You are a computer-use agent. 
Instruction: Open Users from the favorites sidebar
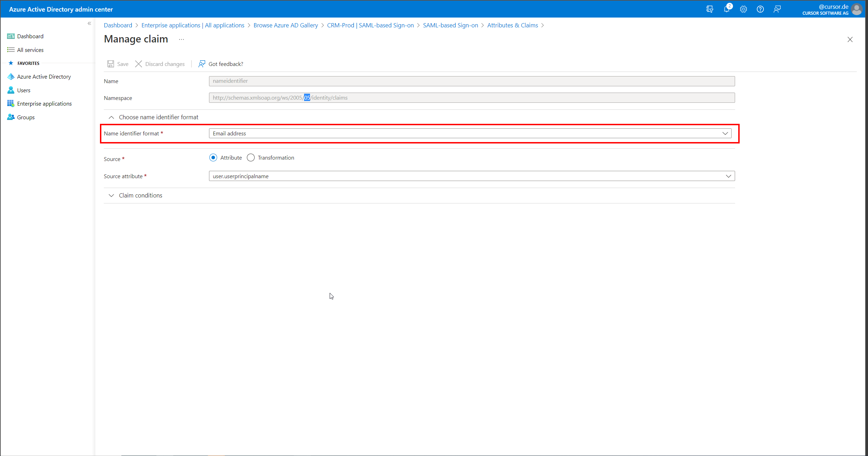point(23,90)
